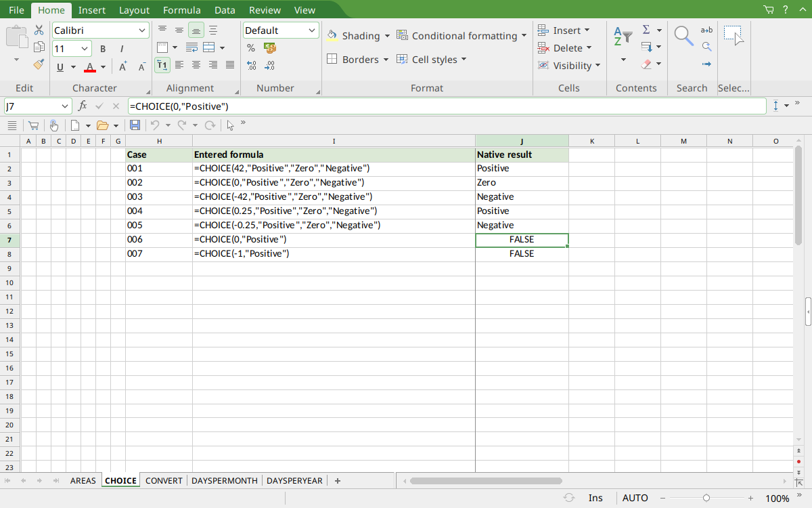This screenshot has width=812, height=508.
Task: Click the Open folder icon
Action: pos(103,125)
